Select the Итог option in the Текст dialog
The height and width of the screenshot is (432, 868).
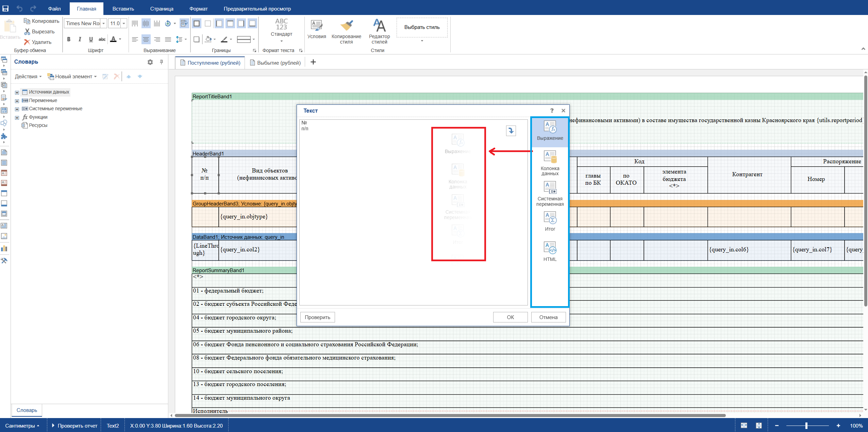550,221
